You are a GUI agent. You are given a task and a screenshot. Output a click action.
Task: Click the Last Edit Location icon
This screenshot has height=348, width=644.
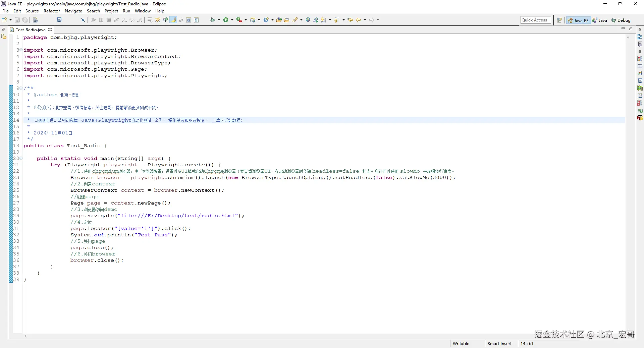(x=350, y=20)
